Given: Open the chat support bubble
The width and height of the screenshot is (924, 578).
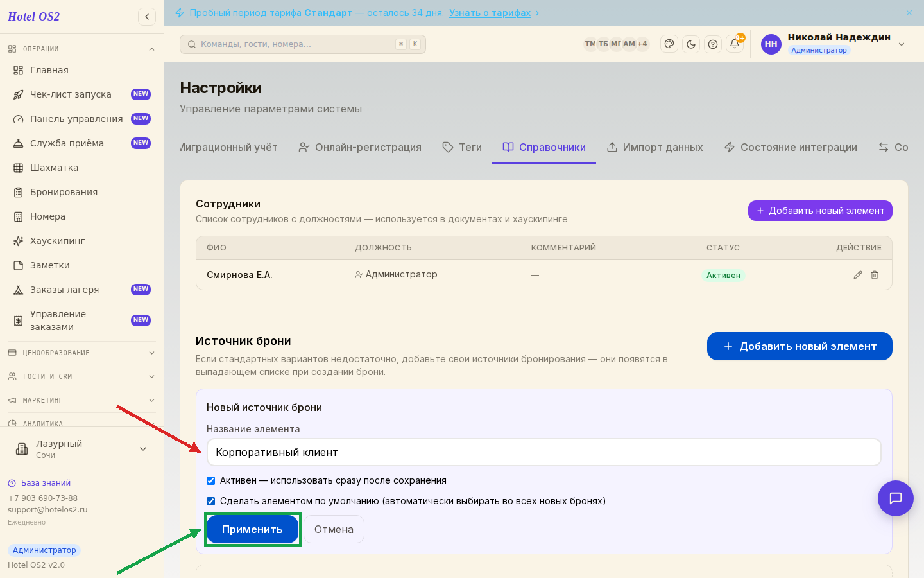Looking at the screenshot, I should [896, 498].
